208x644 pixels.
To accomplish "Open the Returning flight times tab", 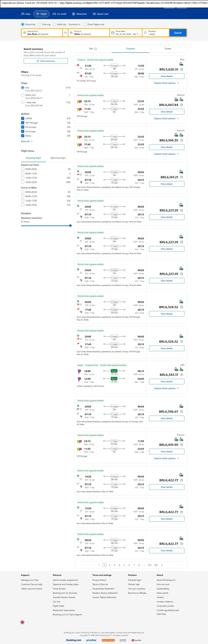I will 58,158.
